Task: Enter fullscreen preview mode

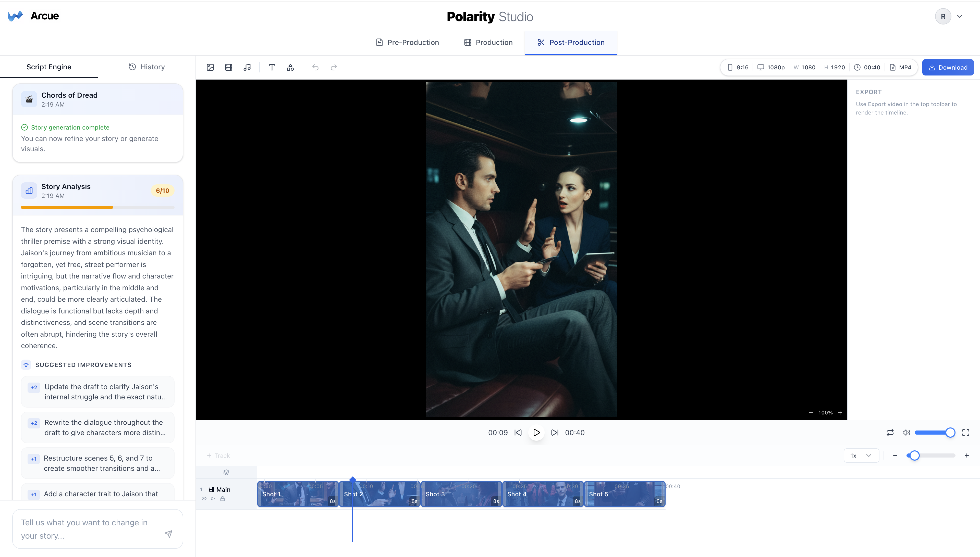Action: click(966, 433)
